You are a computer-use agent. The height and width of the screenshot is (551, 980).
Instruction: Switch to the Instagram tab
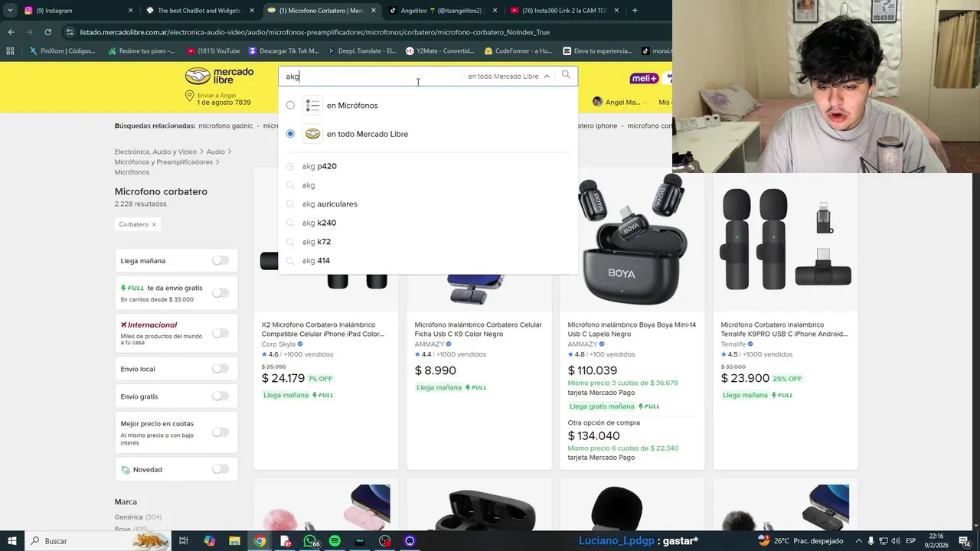[x=79, y=11]
